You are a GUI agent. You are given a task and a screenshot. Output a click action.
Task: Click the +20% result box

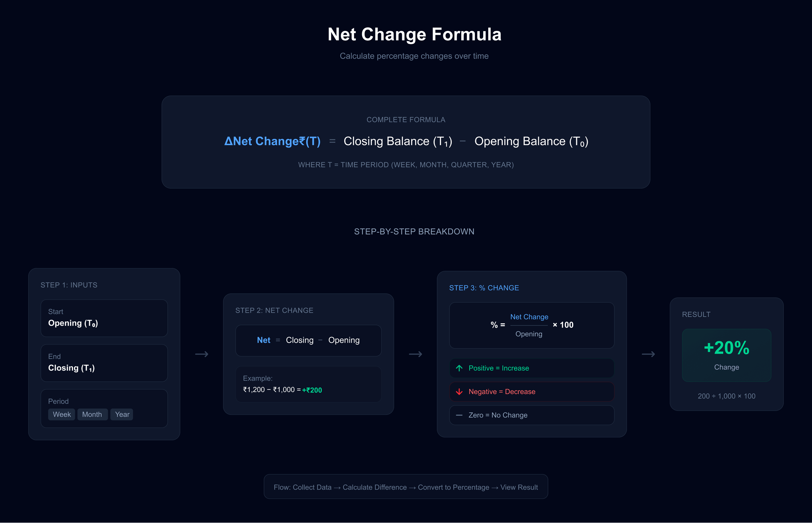726,355
